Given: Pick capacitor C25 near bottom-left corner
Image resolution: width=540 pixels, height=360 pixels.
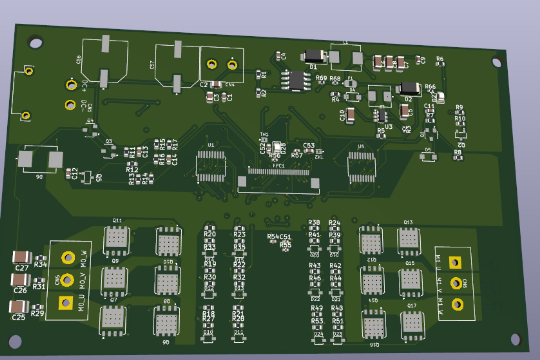Looking at the screenshot, I should (x=19, y=307).
